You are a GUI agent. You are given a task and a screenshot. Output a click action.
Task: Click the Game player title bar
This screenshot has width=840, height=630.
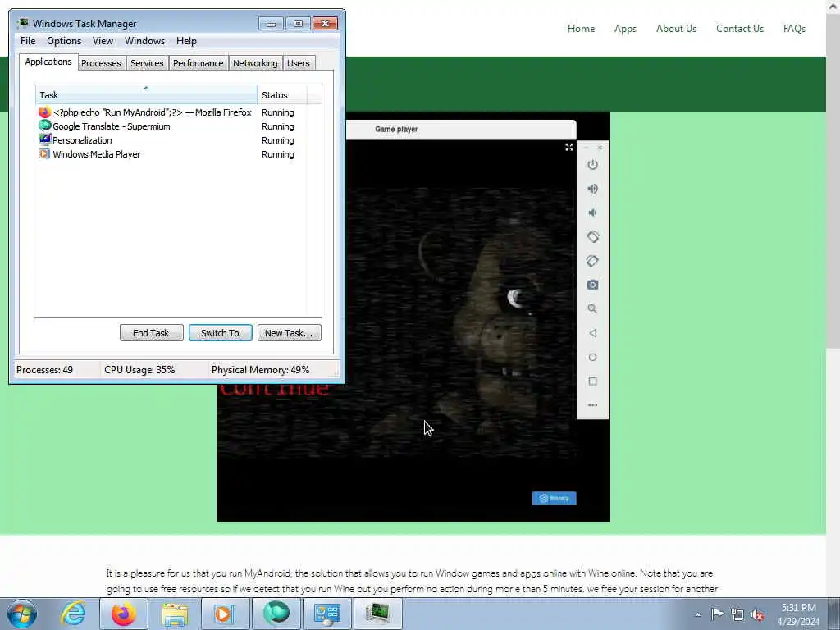[x=461, y=129]
